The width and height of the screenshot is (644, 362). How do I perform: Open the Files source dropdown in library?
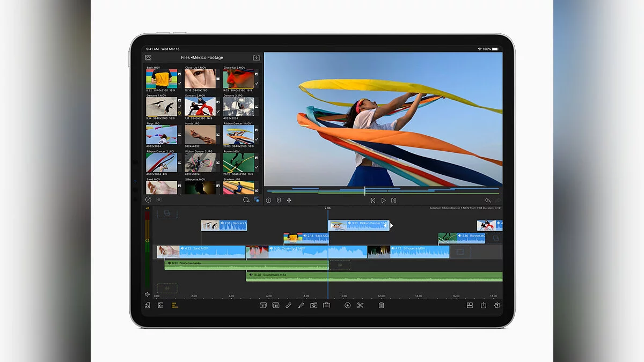(185, 57)
